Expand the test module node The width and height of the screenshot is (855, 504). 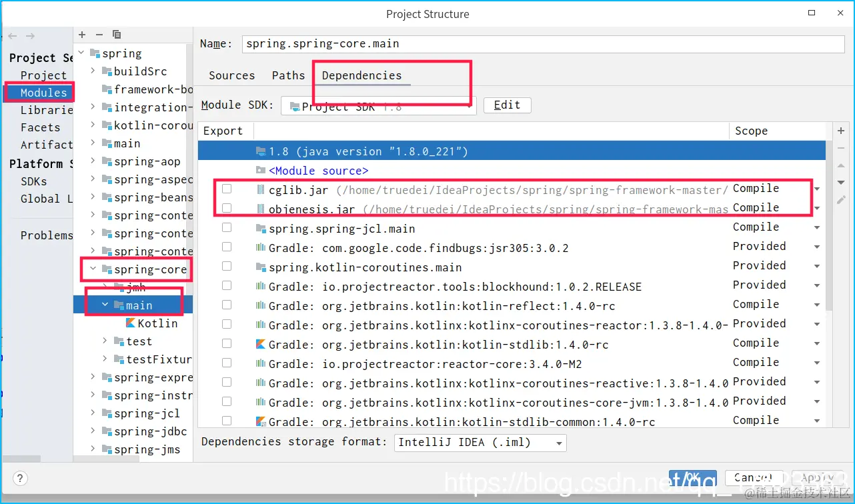click(105, 341)
